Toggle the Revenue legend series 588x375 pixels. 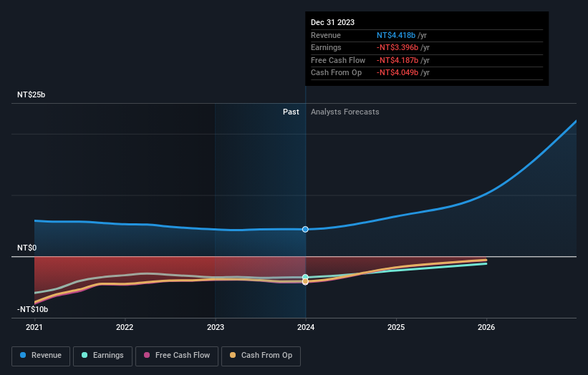point(41,356)
